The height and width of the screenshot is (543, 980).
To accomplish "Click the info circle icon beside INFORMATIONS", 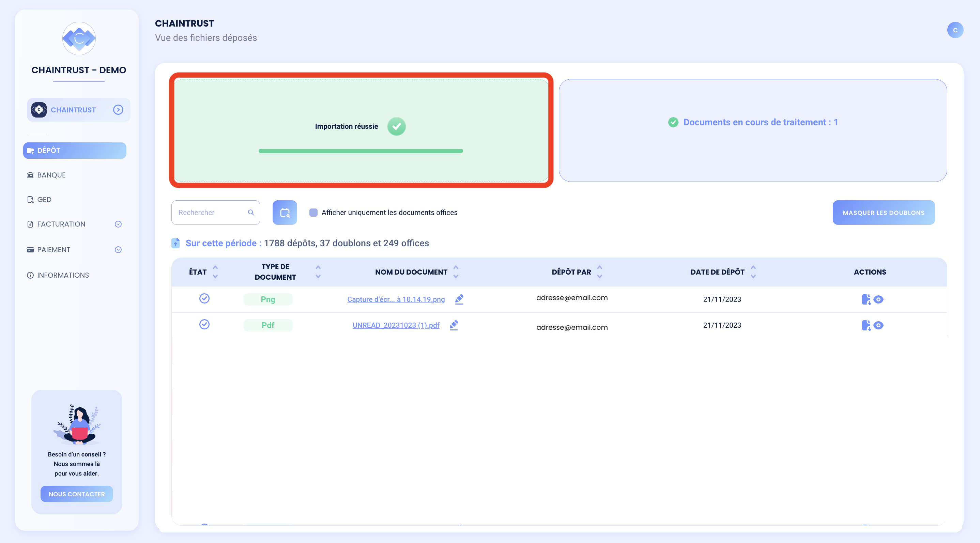I will [30, 275].
